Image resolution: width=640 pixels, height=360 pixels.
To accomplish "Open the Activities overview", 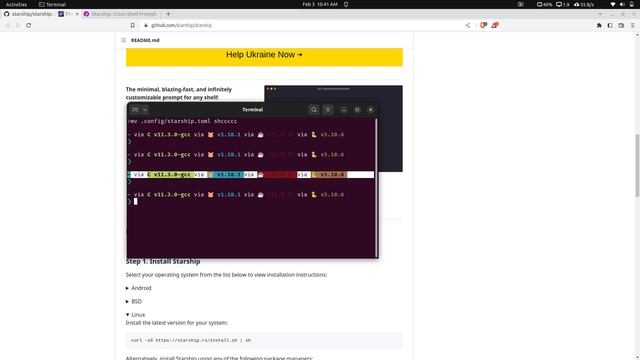I will coord(16,4).
